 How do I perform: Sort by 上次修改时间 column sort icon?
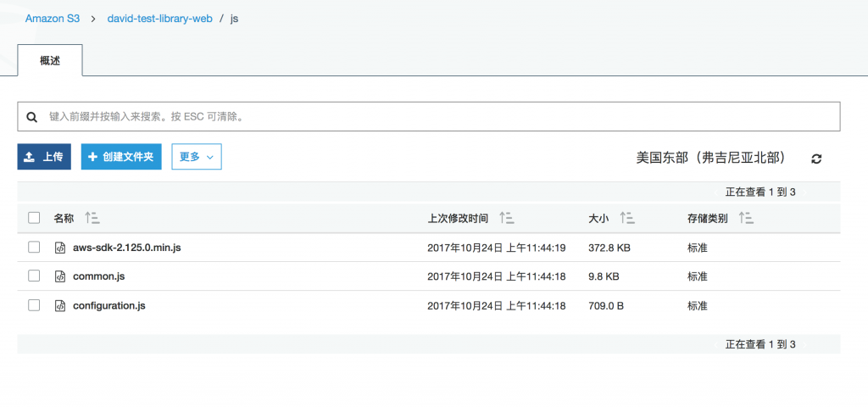tap(507, 218)
